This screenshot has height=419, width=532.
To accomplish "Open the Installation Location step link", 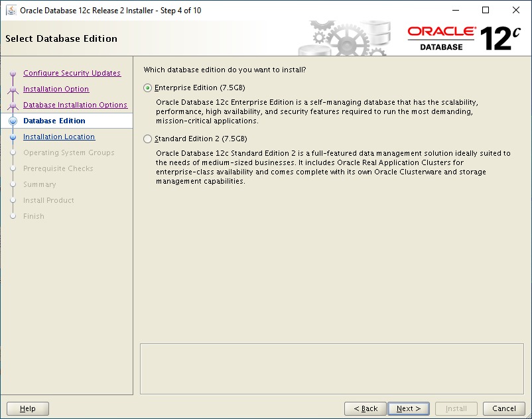I will click(x=60, y=137).
